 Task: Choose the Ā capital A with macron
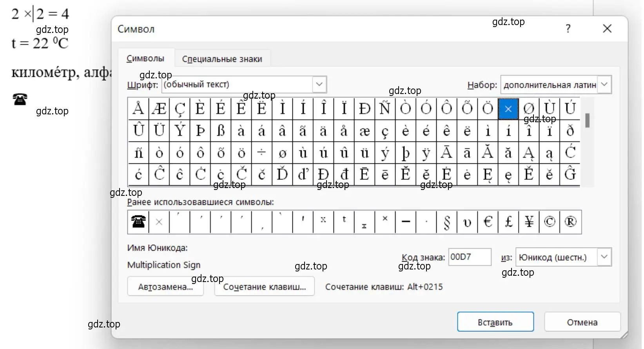point(447,153)
